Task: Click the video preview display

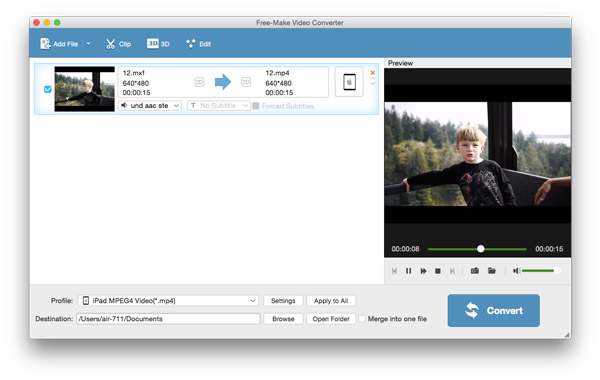Action: (478, 154)
